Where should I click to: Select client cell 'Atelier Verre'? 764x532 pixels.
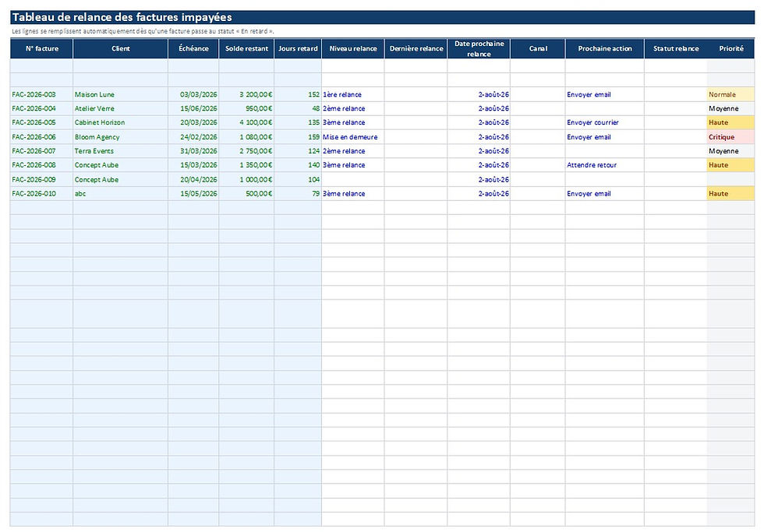point(120,108)
